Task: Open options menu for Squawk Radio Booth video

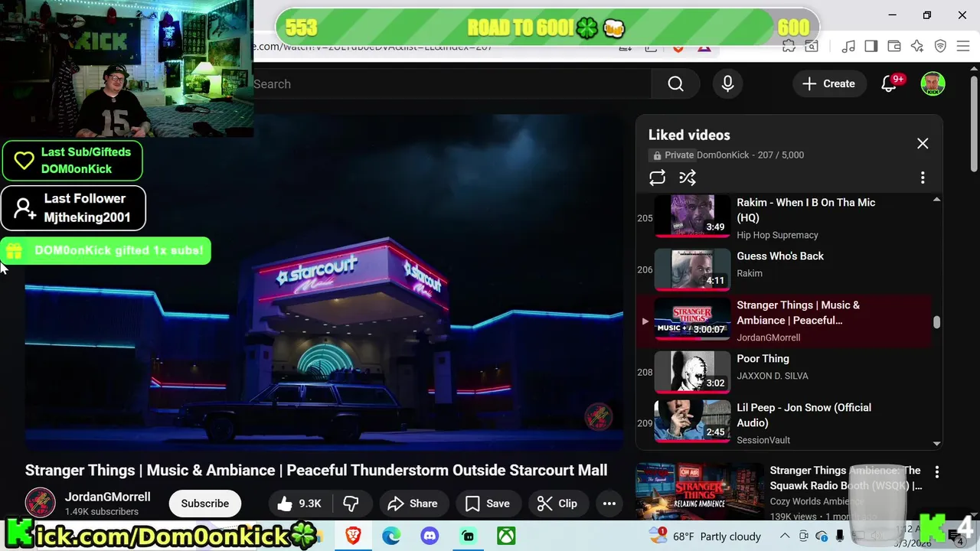Action: point(936,472)
